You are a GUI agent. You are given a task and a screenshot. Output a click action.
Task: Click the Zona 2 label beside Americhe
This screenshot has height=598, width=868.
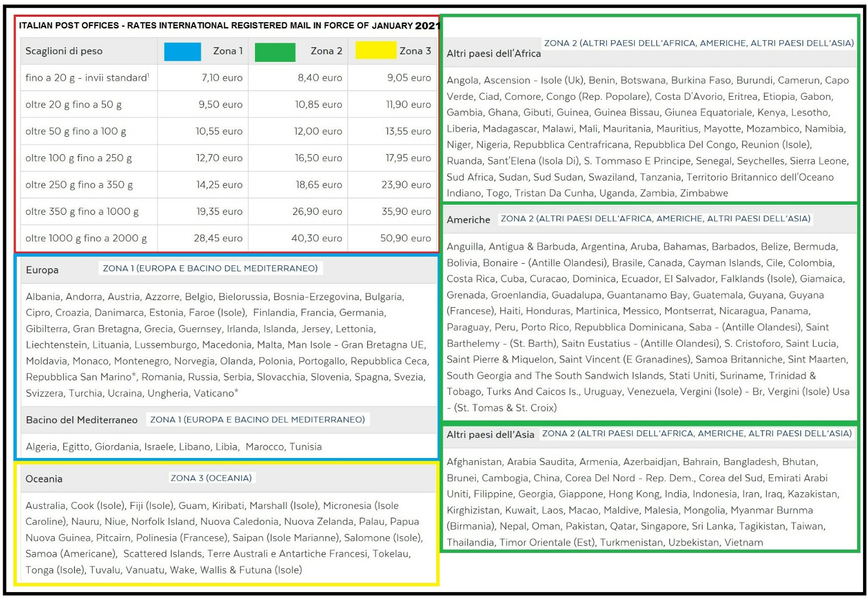(x=655, y=219)
